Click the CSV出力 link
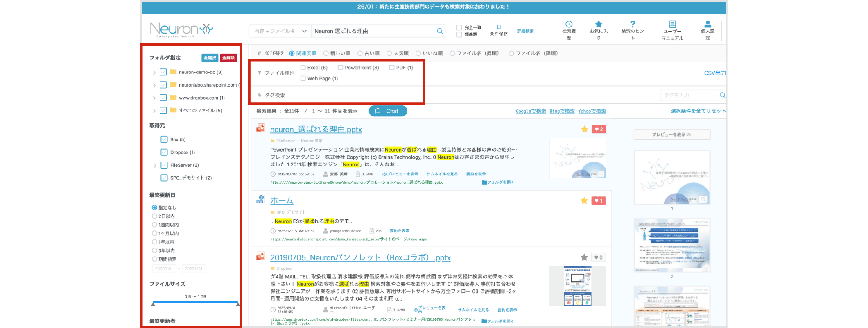The height and width of the screenshot is (328, 868). pyautogui.click(x=715, y=73)
